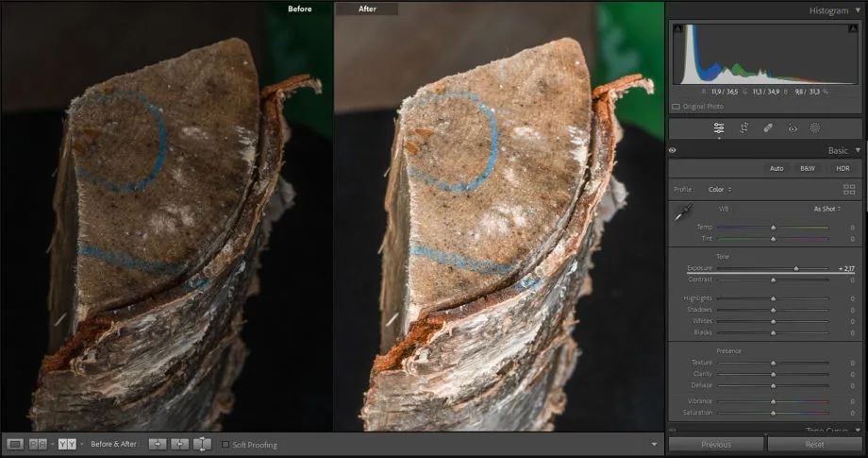Click the Contrast slider handle
The height and width of the screenshot is (458, 868).
point(774,280)
